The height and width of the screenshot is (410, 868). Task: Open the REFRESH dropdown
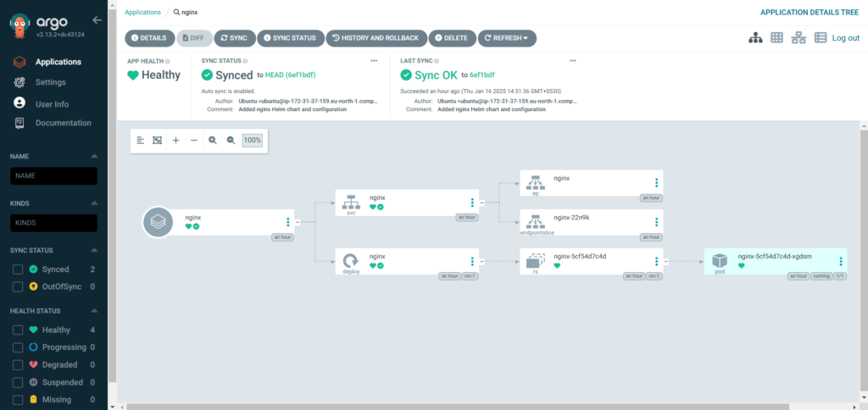pyautogui.click(x=507, y=38)
